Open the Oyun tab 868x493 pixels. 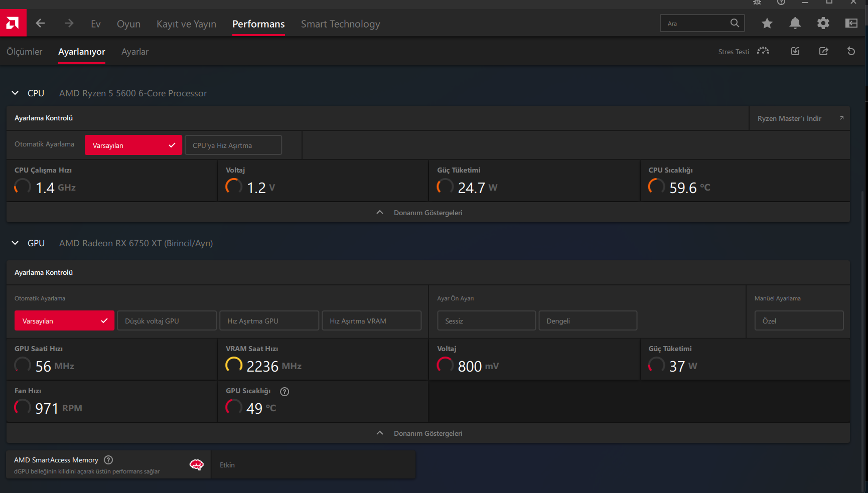(128, 24)
